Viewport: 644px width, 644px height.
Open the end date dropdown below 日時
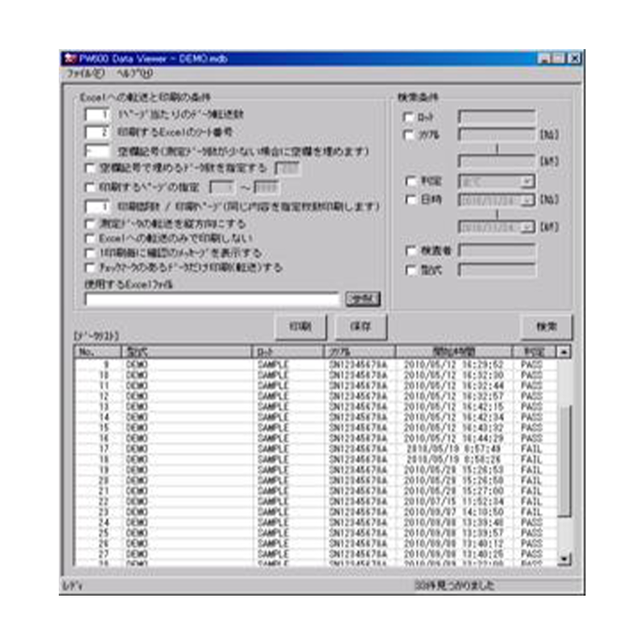click(x=526, y=226)
